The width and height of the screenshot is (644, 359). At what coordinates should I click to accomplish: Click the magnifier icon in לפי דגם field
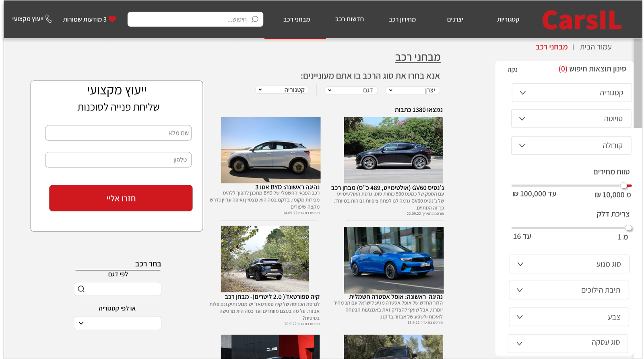[x=81, y=289]
